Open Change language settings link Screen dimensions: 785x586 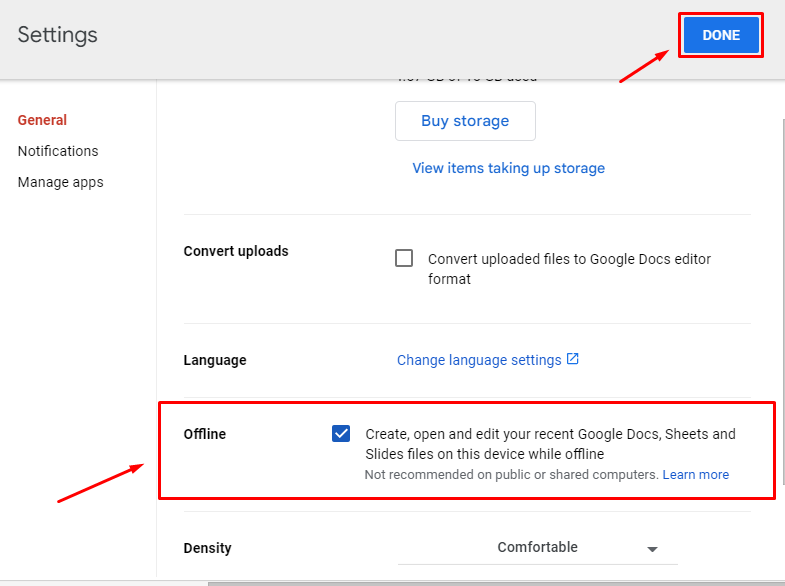(x=479, y=360)
